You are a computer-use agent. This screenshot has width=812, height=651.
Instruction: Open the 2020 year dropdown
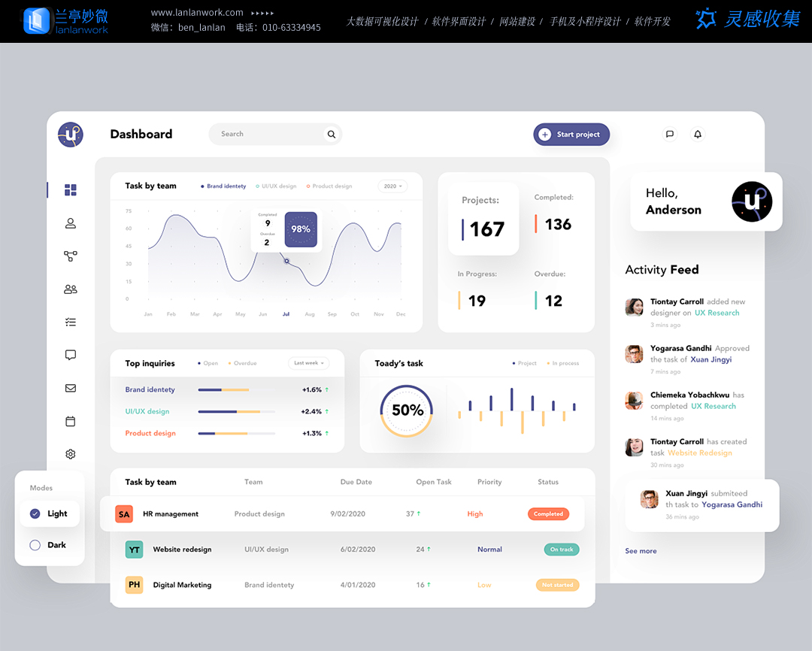point(392,186)
